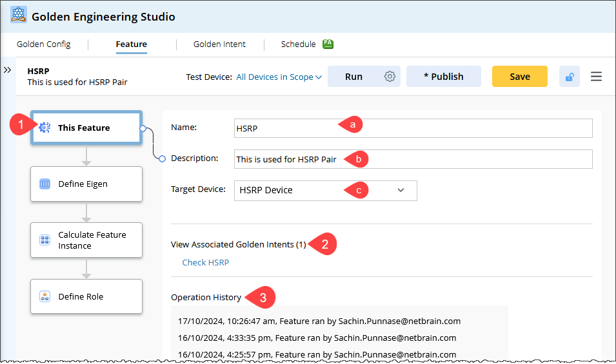Switch to the Golden Config tab

[x=44, y=44]
